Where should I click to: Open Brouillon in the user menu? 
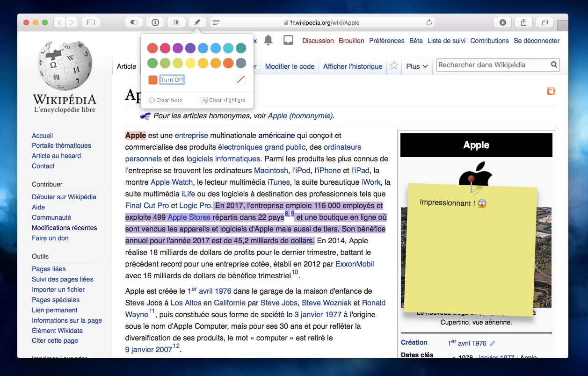click(351, 41)
